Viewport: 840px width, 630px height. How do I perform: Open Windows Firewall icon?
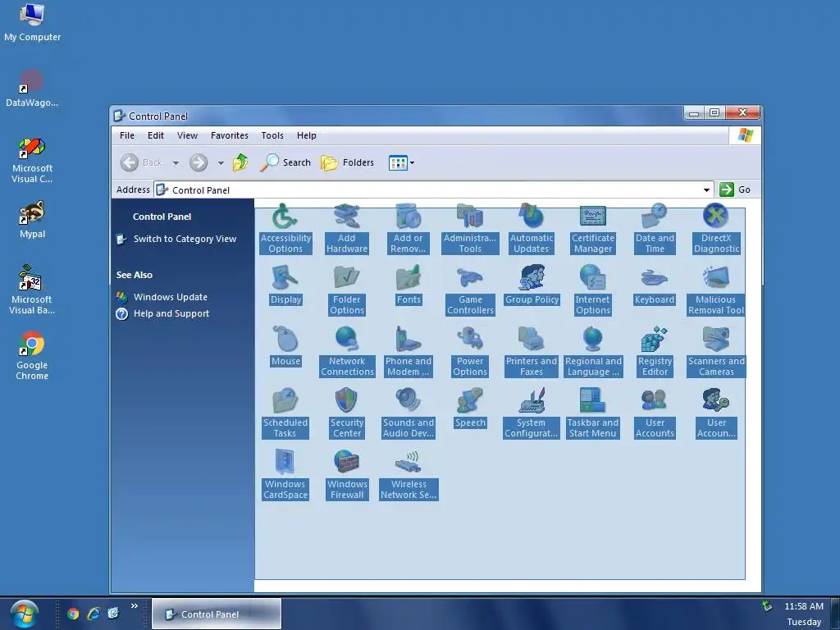(x=347, y=476)
